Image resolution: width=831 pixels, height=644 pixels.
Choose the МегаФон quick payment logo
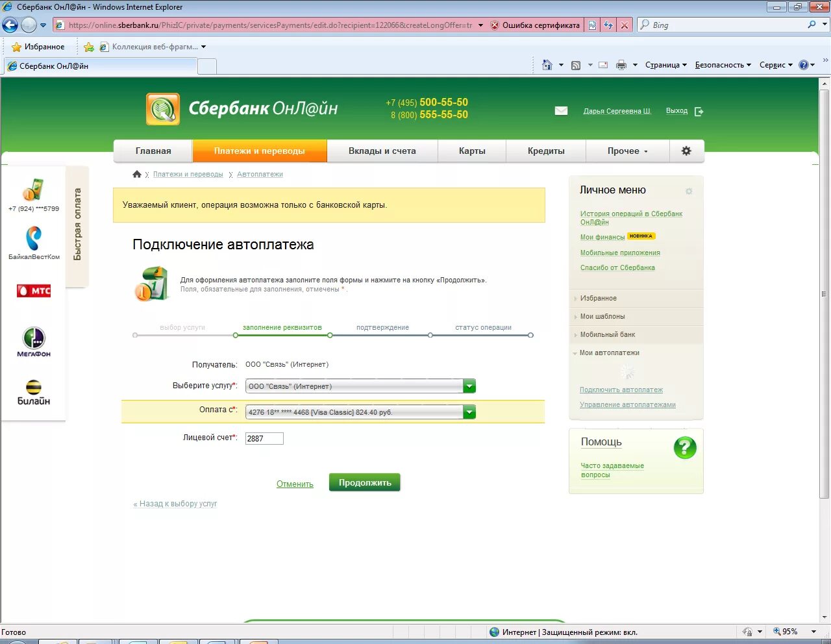point(34,342)
